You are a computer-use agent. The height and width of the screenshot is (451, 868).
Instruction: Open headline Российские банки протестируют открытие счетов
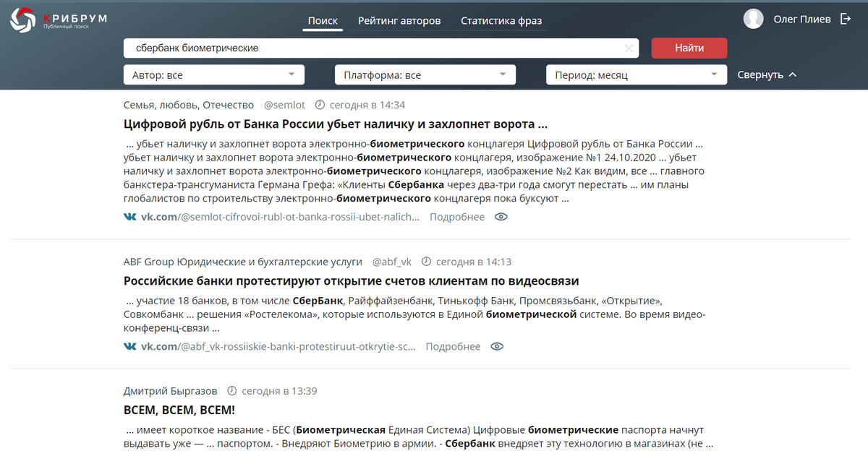[352, 280]
